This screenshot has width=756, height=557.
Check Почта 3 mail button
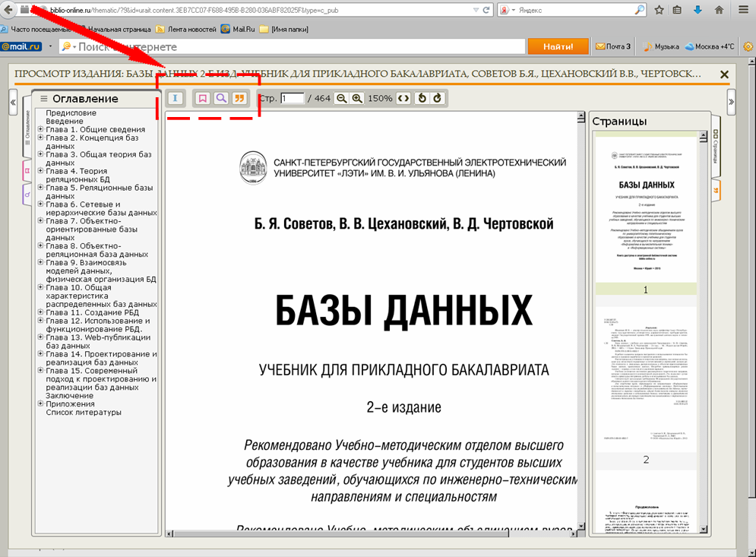(x=613, y=47)
